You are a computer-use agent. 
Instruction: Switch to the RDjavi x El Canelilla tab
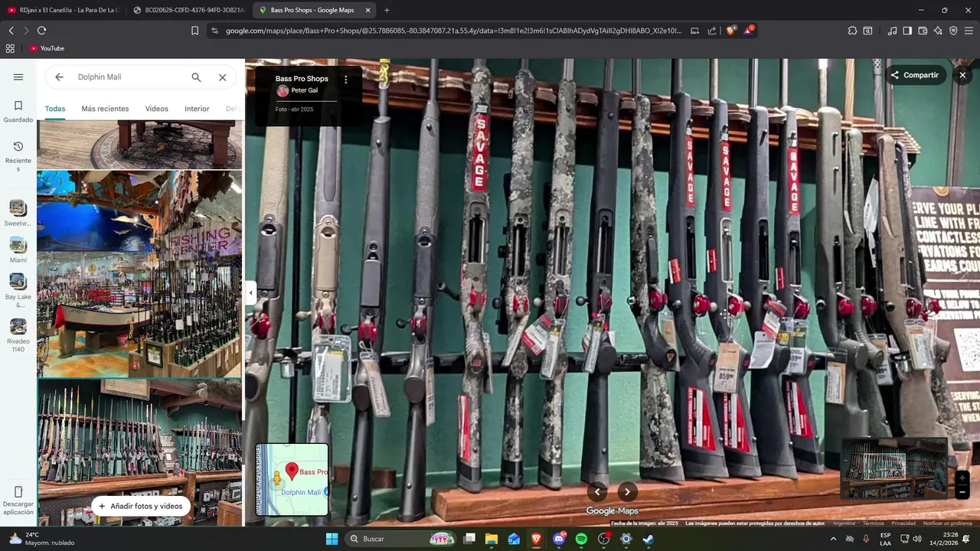tap(64, 10)
